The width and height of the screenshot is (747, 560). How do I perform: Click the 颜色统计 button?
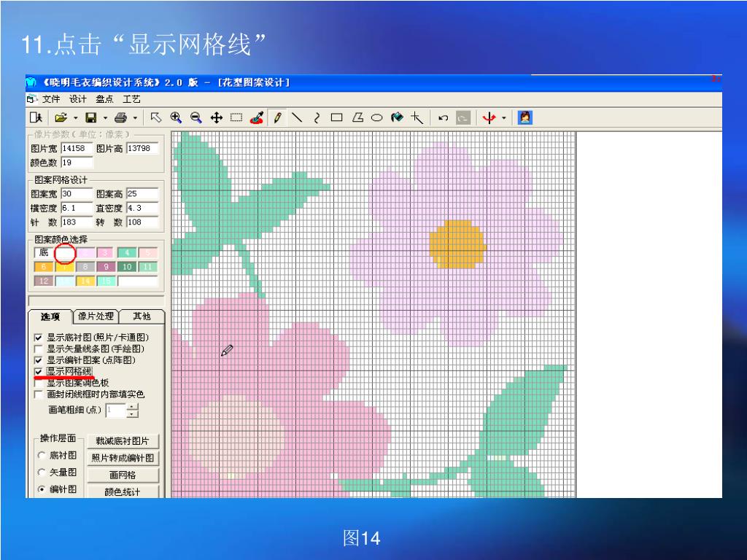[x=123, y=492]
